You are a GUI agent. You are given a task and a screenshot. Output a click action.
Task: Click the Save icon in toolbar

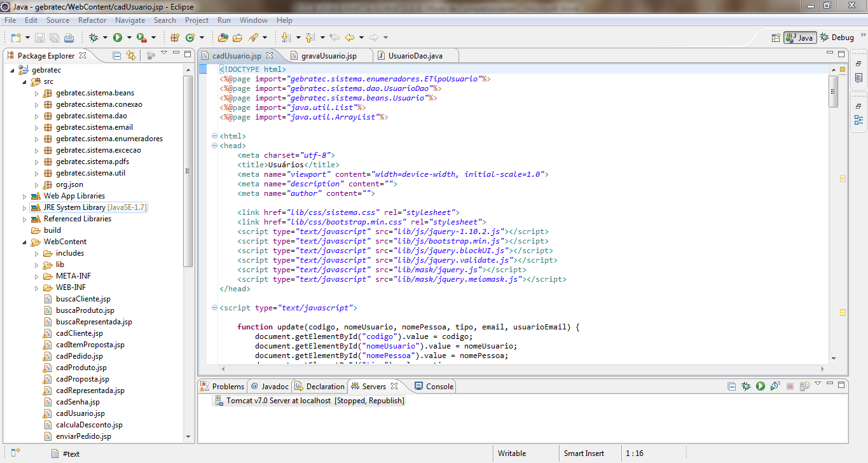[39, 38]
